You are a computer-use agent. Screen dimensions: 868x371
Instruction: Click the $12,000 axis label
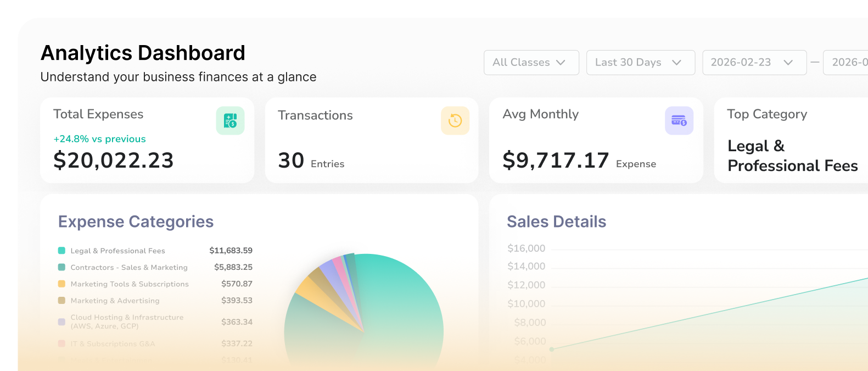[x=526, y=285]
